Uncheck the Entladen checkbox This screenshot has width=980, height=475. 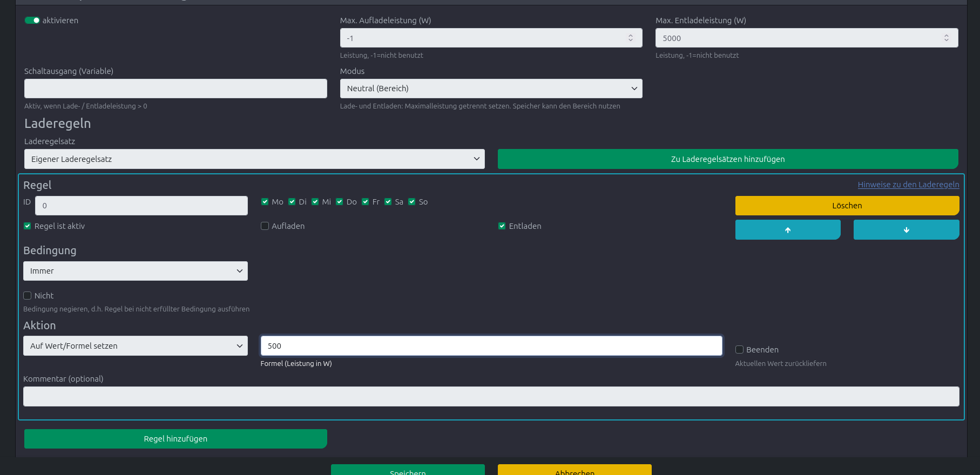coord(502,226)
